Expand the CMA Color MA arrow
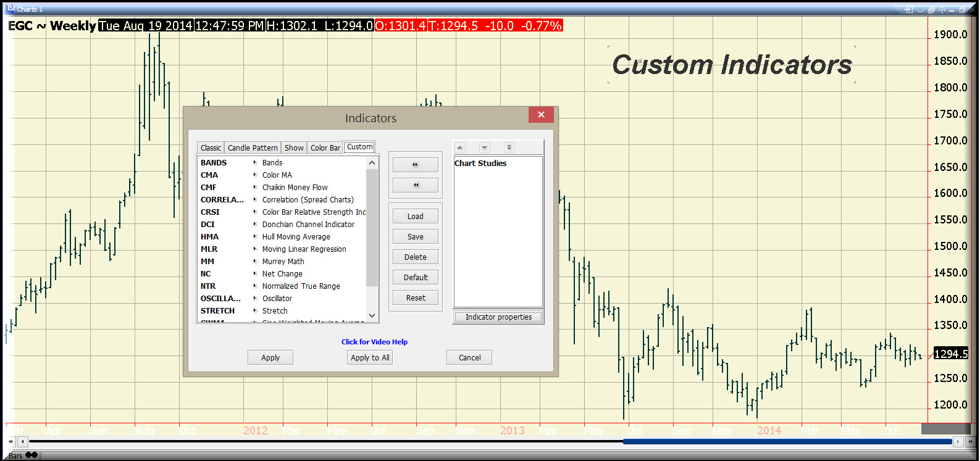This screenshot has height=461, width=980. pyautogui.click(x=254, y=175)
